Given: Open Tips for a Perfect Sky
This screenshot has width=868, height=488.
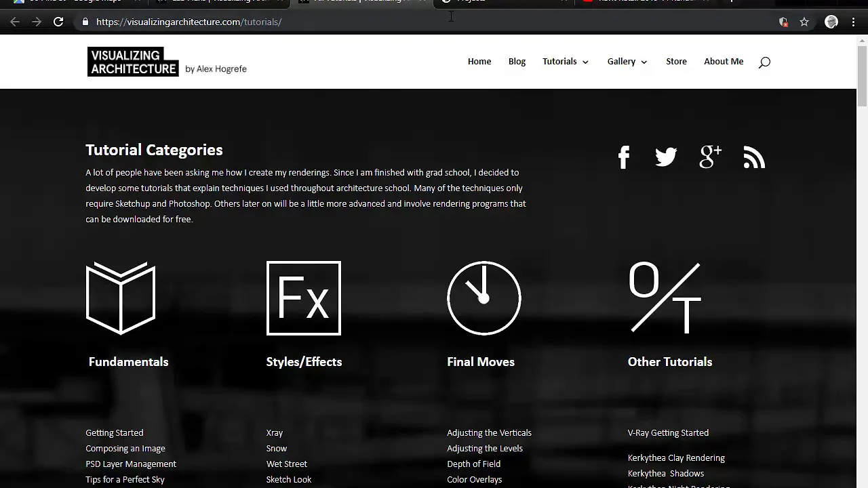Looking at the screenshot, I should click(x=125, y=479).
